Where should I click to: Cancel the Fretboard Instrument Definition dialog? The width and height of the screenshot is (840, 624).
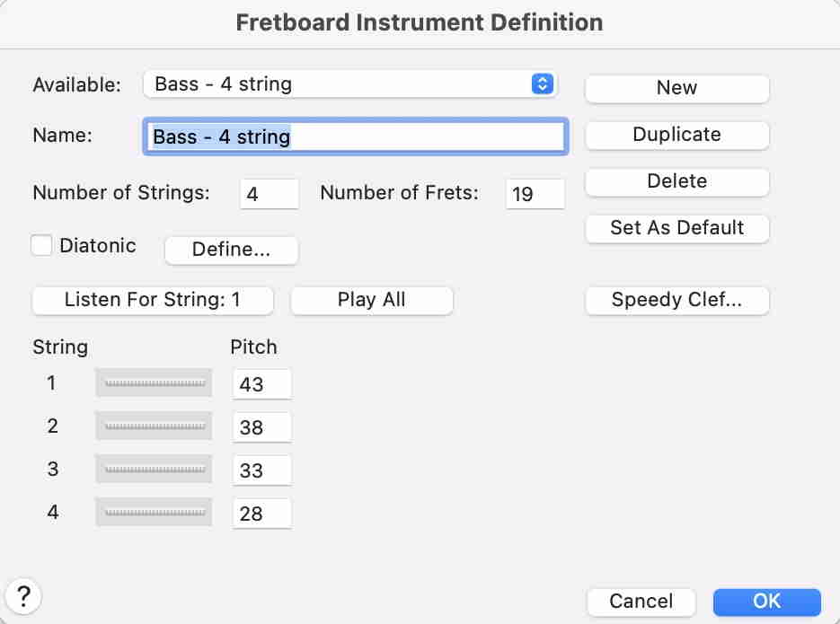pyautogui.click(x=641, y=601)
